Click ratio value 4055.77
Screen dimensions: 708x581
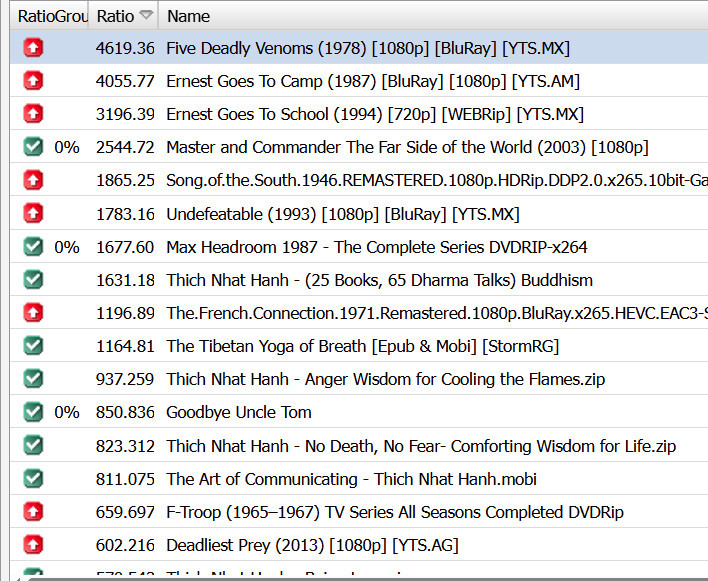(x=125, y=81)
